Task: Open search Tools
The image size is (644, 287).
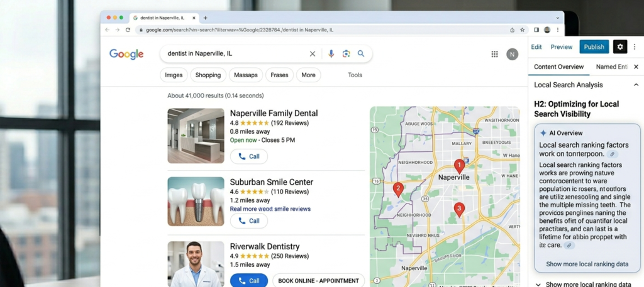Action: 355,75
